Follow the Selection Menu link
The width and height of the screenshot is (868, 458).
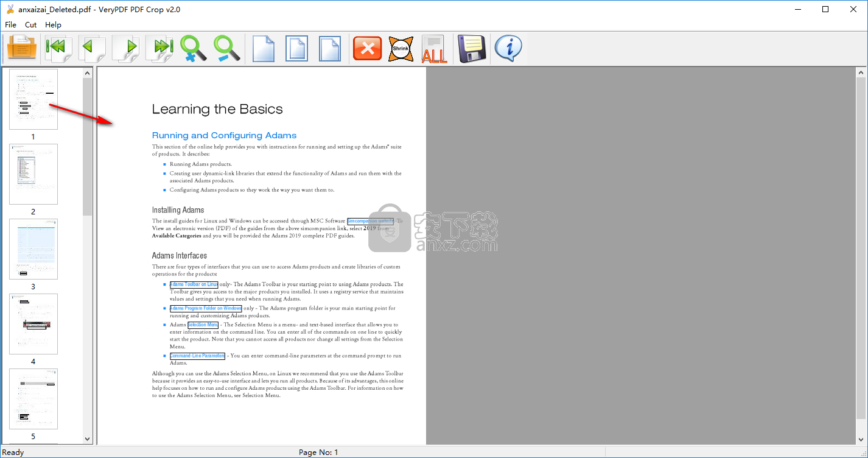pos(203,325)
